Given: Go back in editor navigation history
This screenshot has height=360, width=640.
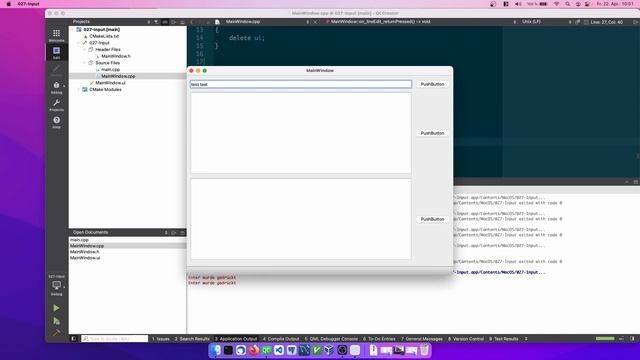Looking at the screenshot, I should [192, 22].
